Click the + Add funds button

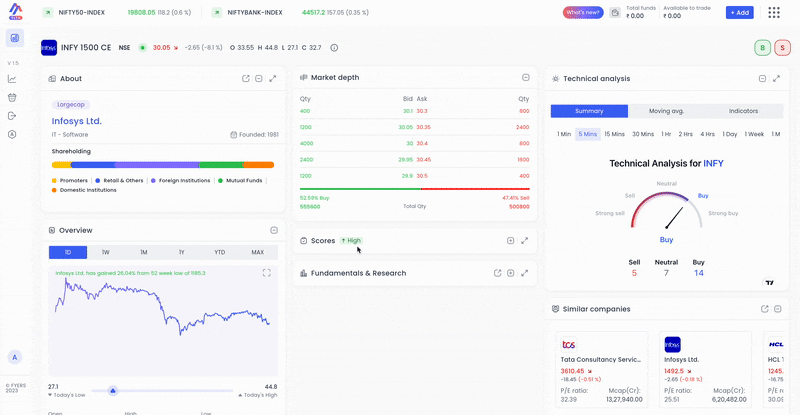pyautogui.click(x=739, y=12)
